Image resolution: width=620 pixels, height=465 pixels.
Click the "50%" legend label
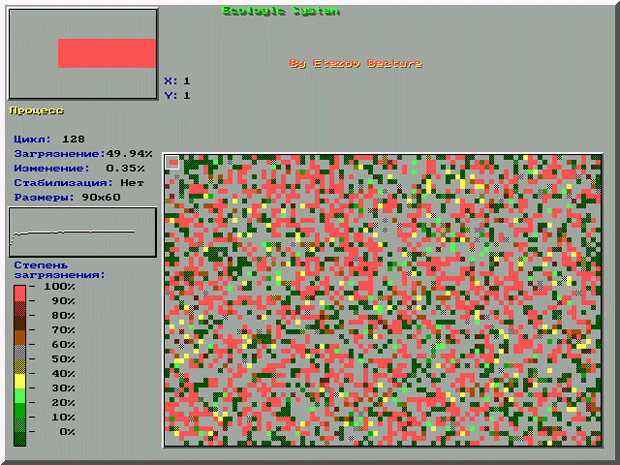click(x=63, y=359)
